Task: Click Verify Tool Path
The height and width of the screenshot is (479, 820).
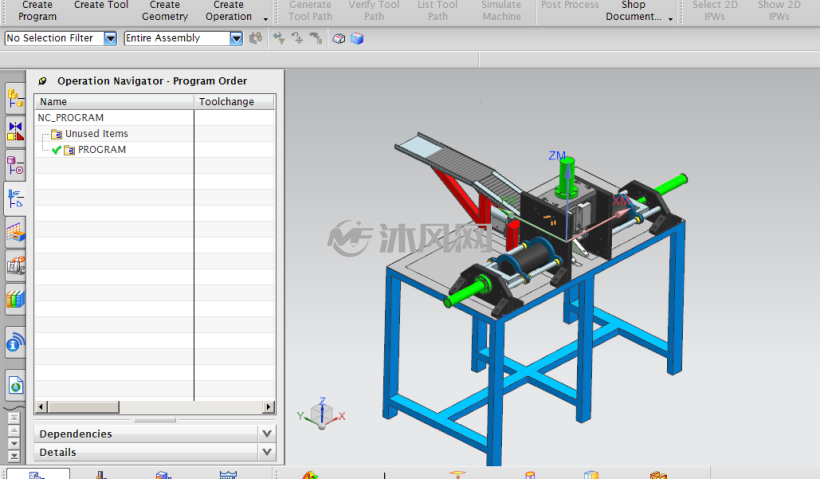Action: (374, 10)
